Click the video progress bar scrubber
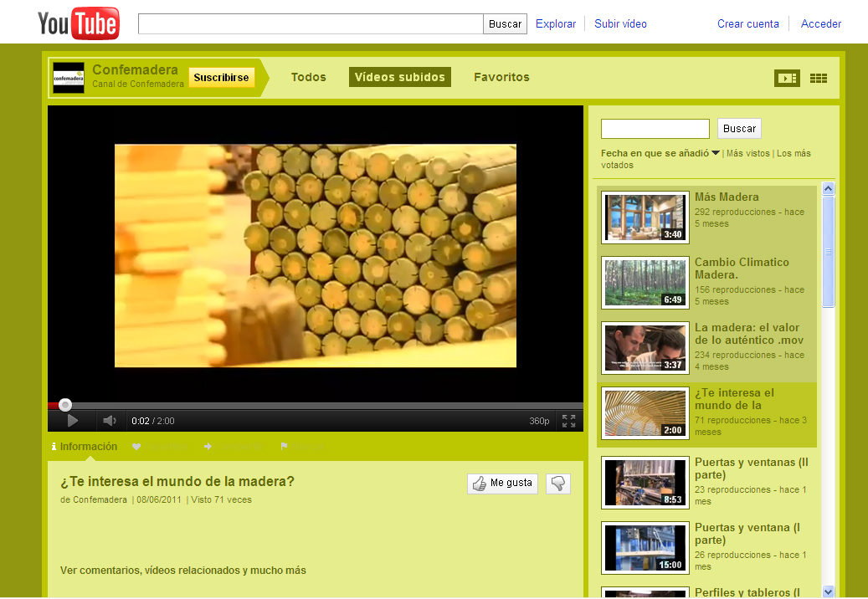868x599 pixels. [x=65, y=405]
